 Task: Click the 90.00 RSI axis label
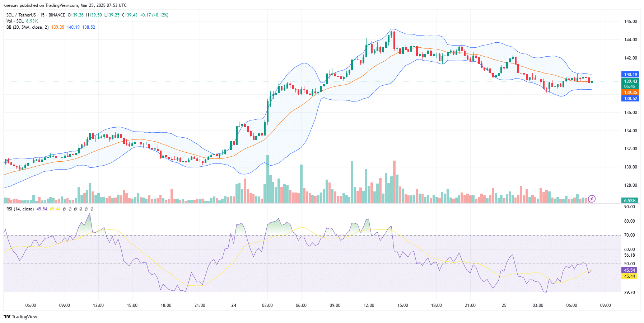pyautogui.click(x=630, y=207)
